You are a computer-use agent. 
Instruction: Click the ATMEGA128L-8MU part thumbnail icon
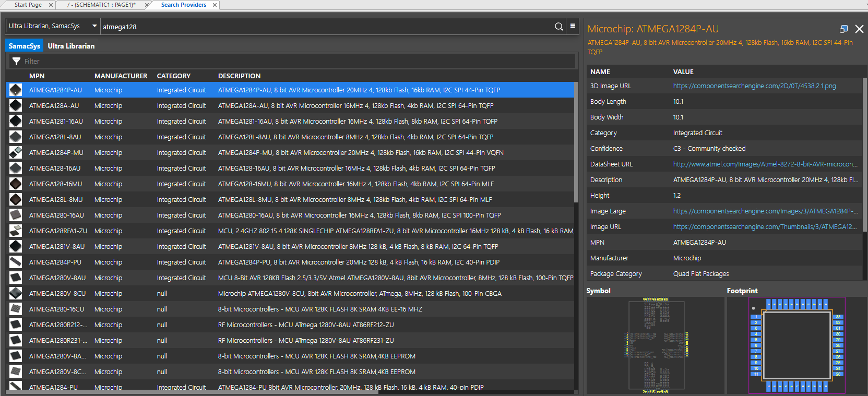click(16, 199)
